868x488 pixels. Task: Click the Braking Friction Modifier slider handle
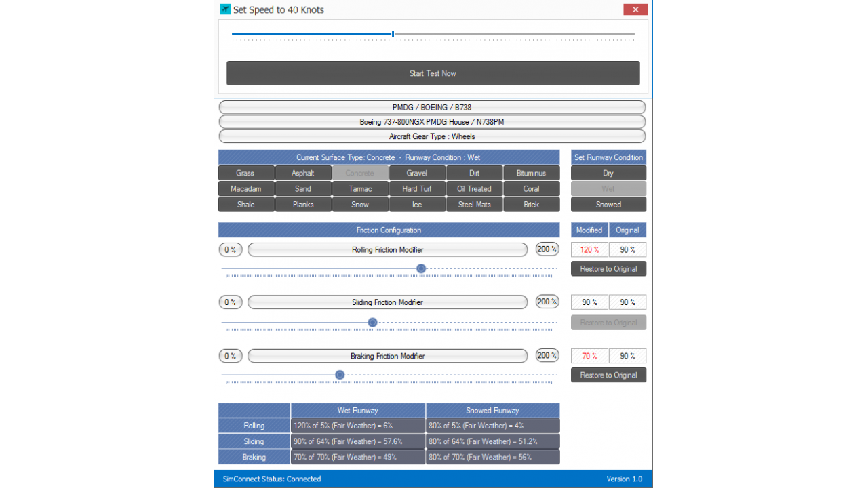tap(340, 375)
